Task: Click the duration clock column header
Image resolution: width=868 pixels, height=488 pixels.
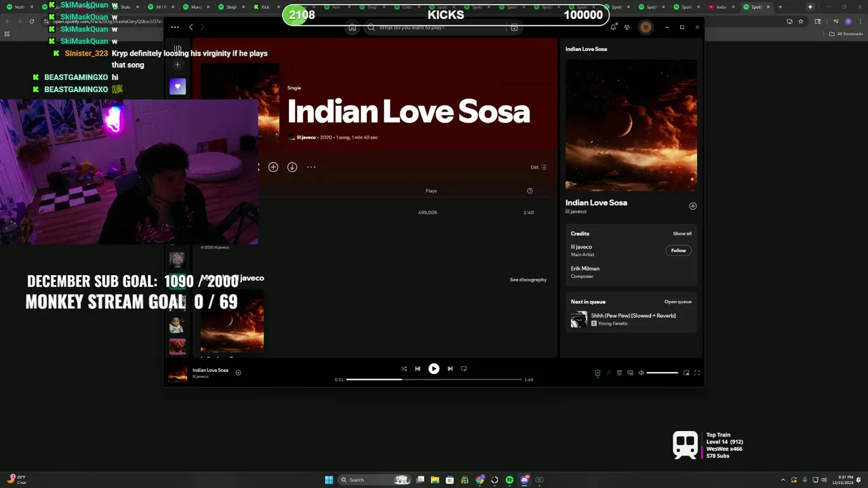Action: 530,190
